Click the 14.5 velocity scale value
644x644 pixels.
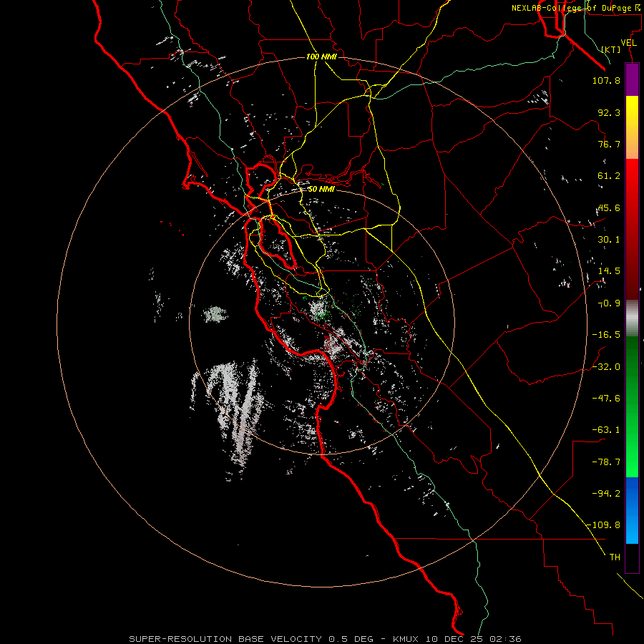coord(609,271)
